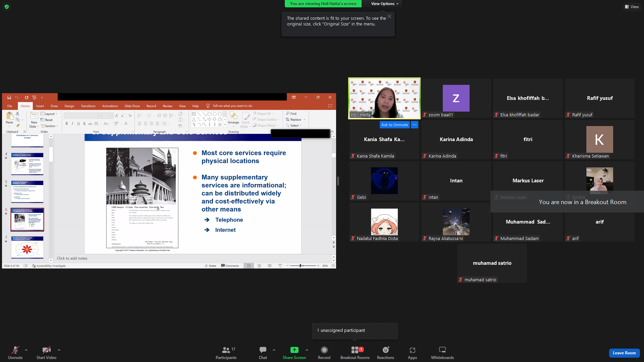Expand audio options arrow beside Unmute
644x362 pixels.
click(x=26, y=350)
